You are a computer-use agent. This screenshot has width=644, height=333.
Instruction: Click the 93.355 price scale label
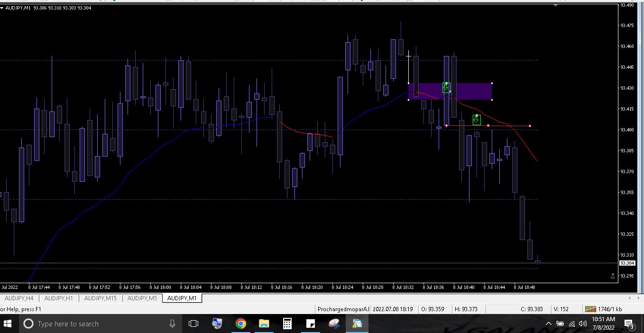[x=627, y=193]
